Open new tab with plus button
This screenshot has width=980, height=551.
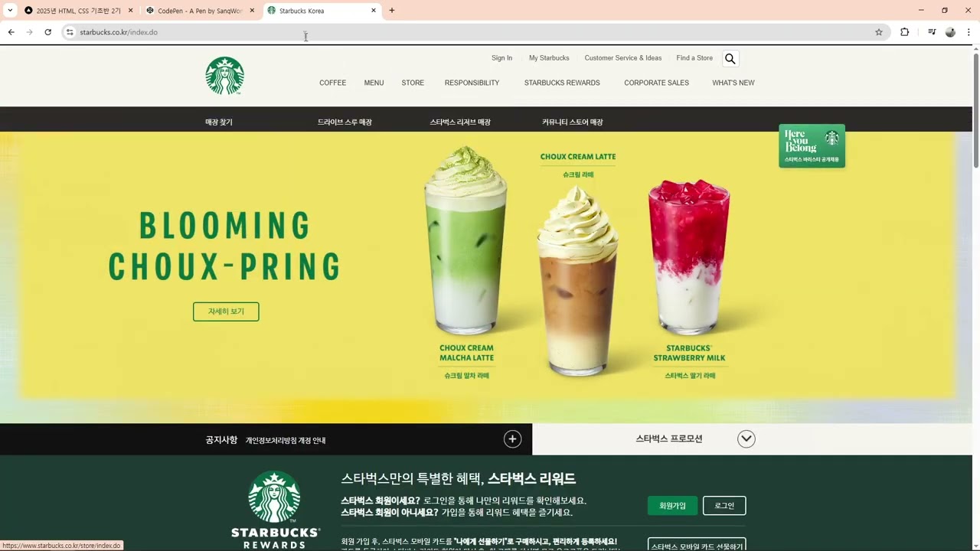click(392, 11)
